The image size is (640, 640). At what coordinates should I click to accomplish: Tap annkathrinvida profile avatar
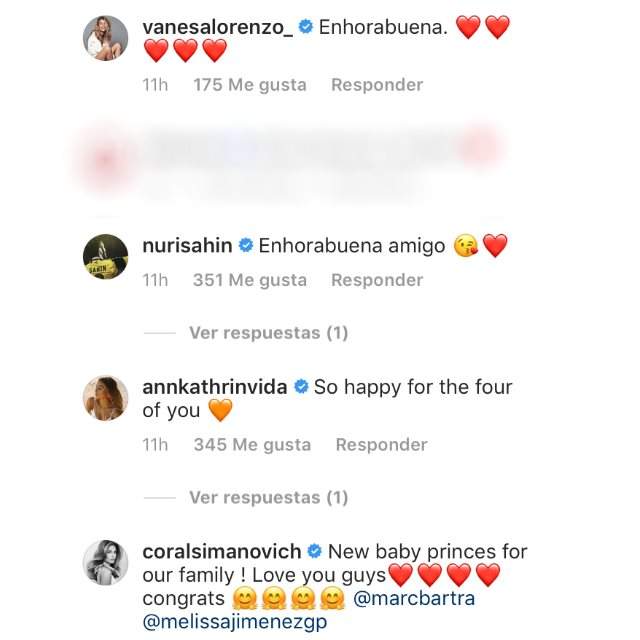coord(105,398)
